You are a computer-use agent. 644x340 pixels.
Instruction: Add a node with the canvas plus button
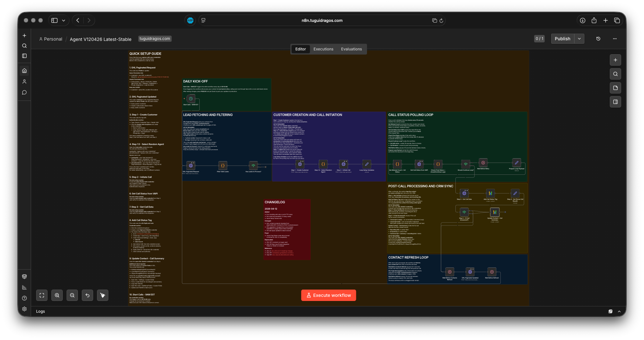coord(615,60)
